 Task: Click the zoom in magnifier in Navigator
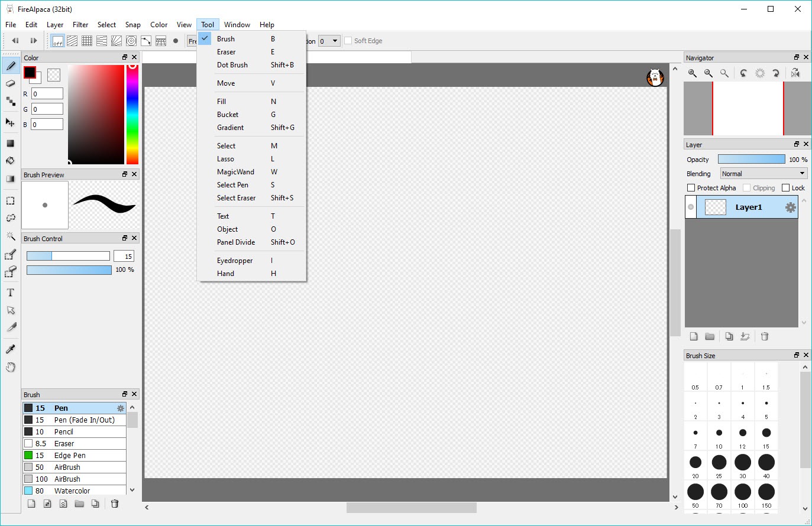(692, 73)
